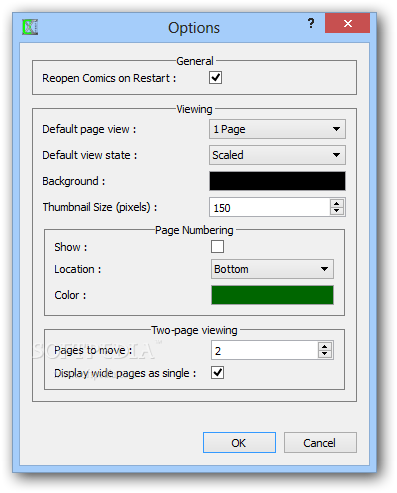Click the 'Options' window title text
This screenshot has width=397, height=493.
[194, 28]
